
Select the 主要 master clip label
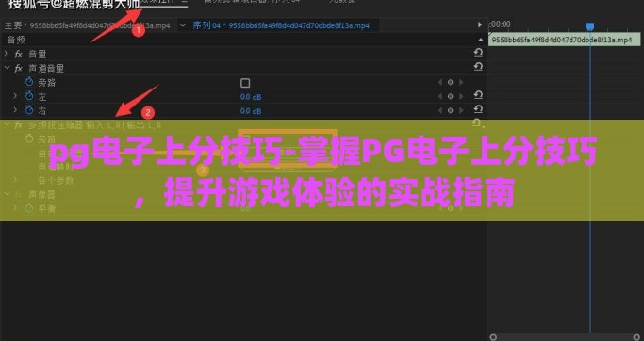pos(87,25)
